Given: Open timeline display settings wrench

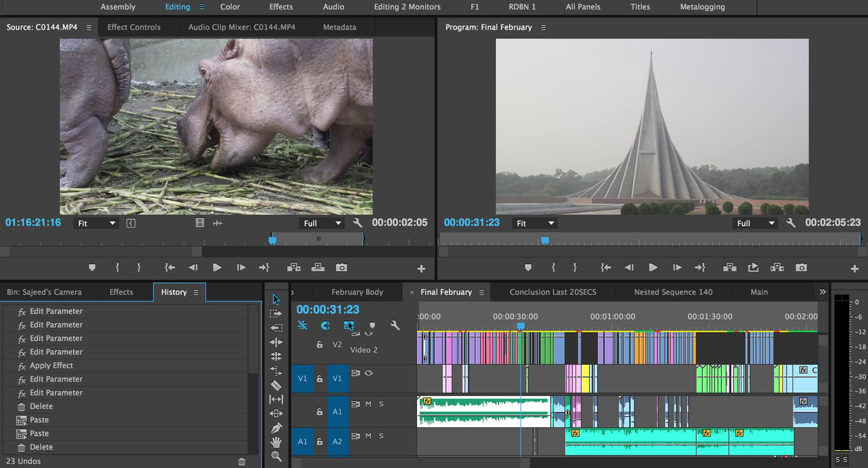Looking at the screenshot, I should click(395, 325).
